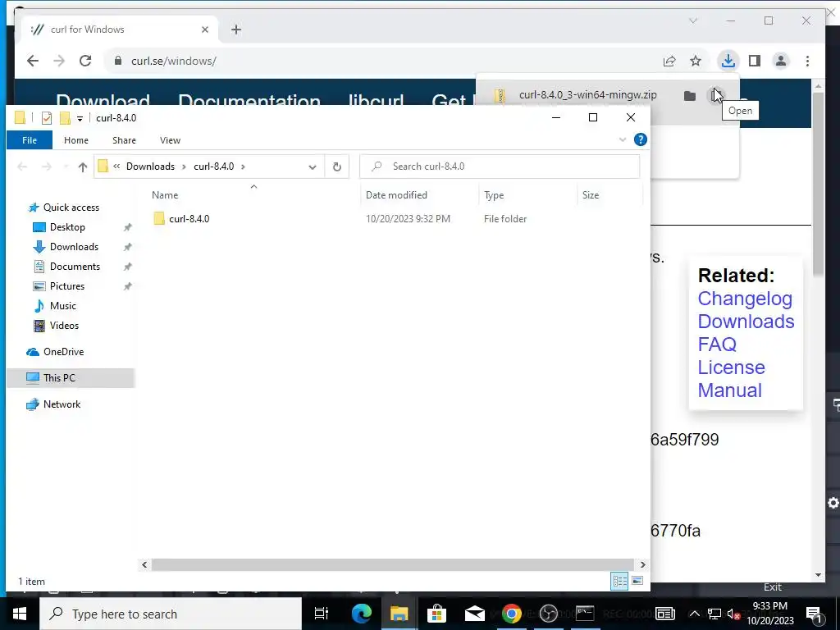Open File tab in File Explorer
Screen dimensions: 840x630
point(30,140)
